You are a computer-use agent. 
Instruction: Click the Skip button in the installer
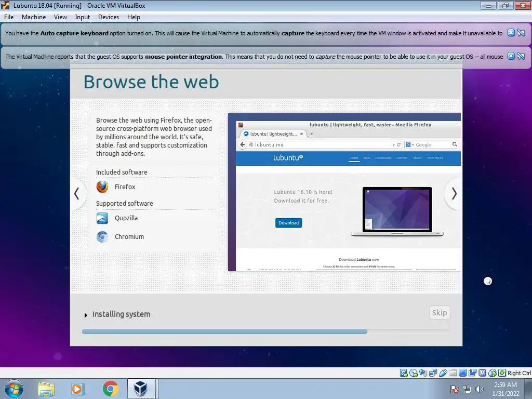pyautogui.click(x=440, y=312)
